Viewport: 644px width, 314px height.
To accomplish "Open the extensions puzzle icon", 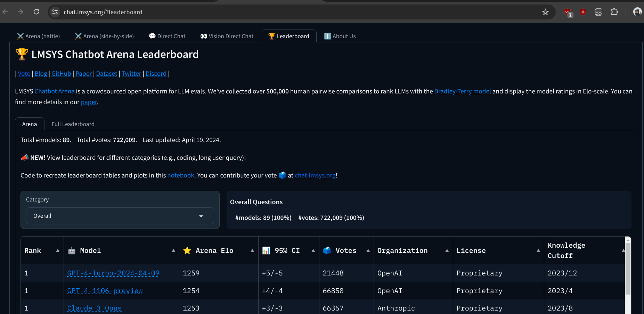I will (x=614, y=12).
